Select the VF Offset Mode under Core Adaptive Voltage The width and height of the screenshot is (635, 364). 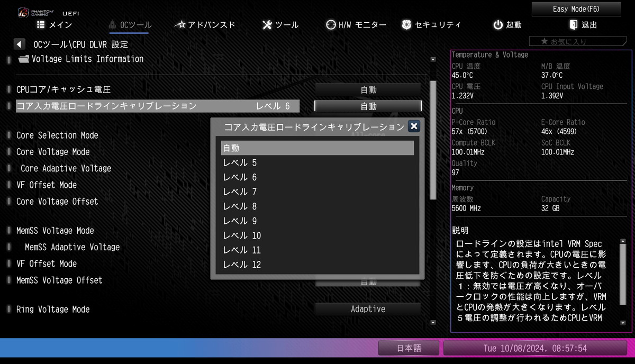[47, 185]
